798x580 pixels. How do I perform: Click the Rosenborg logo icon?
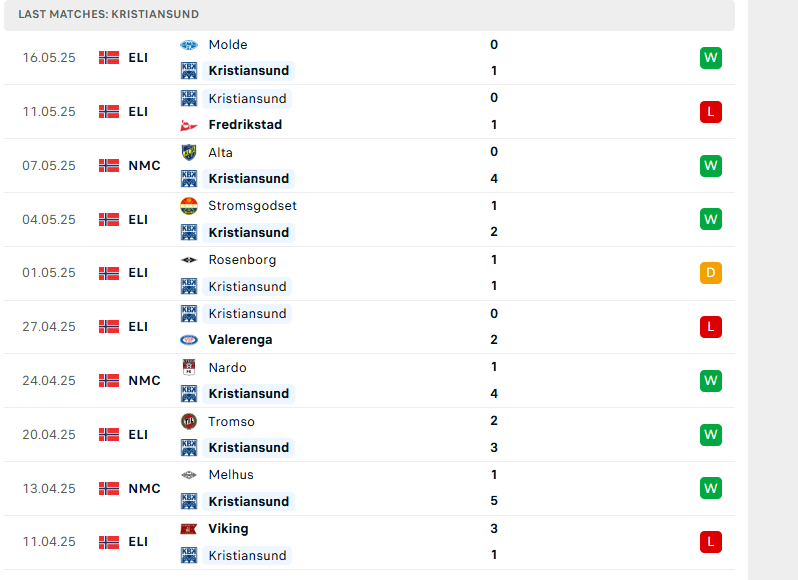pyautogui.click(x=189, y=260)
